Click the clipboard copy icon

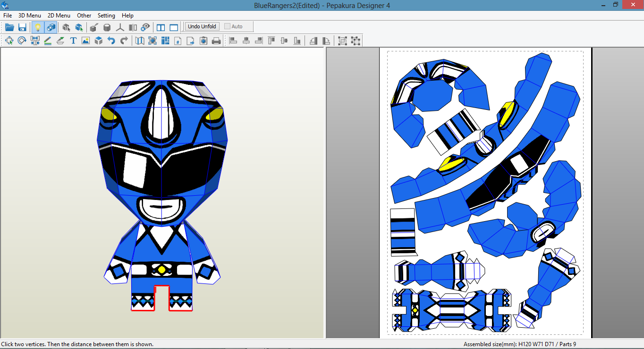click(x=203, y=41)
